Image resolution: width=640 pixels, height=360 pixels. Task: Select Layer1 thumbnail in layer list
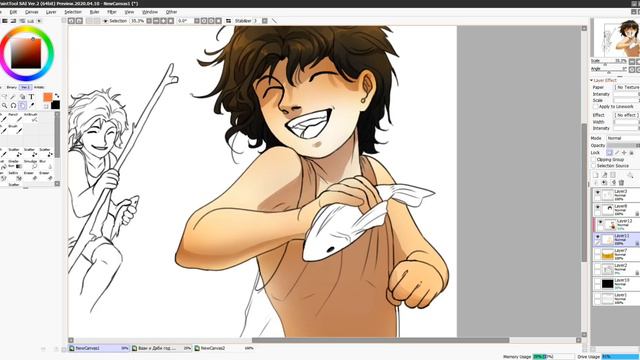(608, 298)
